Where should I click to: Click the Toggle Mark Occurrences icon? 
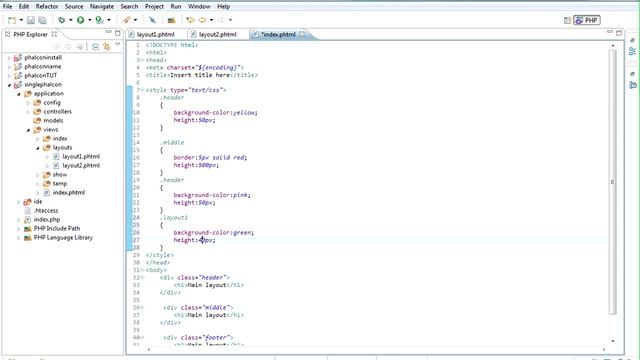[x=152, y=20]
